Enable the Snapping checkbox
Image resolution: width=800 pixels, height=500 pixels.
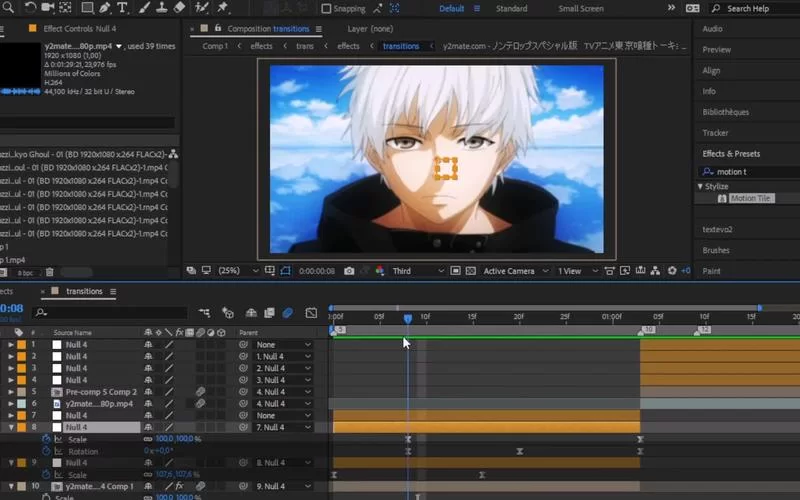click(326, 9)
